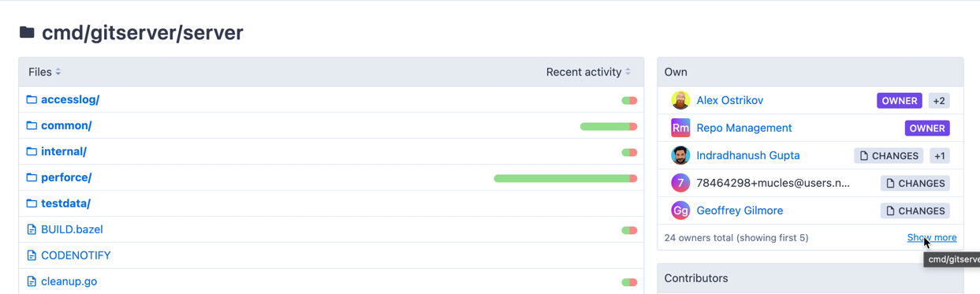
Task: Expand the +2 badge for Alex Ostrikov
Action: pos(938,101)
